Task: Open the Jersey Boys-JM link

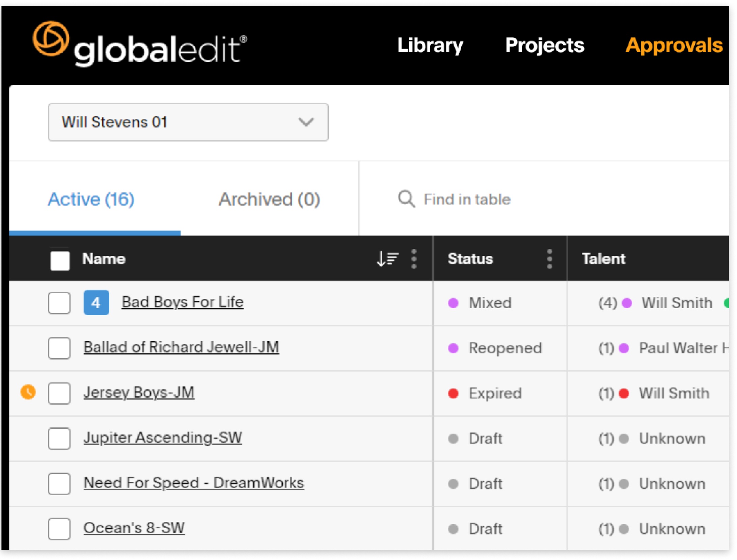Action: tap(139, 393)
